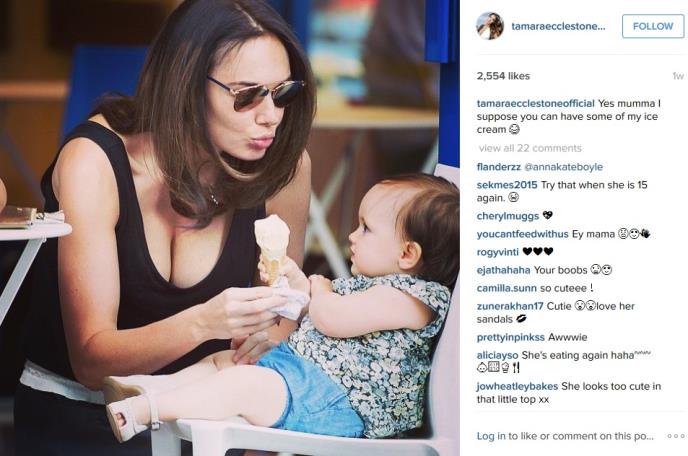
Task: Open the tamaraecclestoneofficial caption username
Action: pyautogui.click(x=535, y=103)
